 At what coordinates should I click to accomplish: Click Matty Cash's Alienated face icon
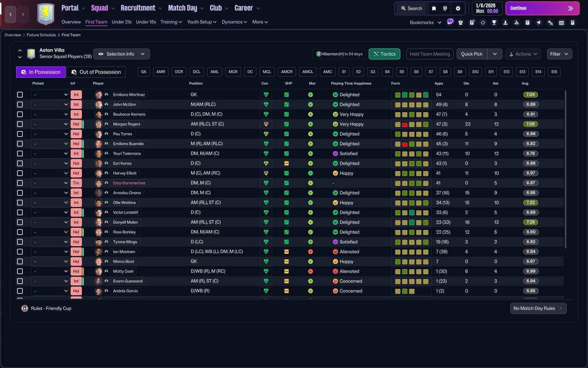(335, 271)
